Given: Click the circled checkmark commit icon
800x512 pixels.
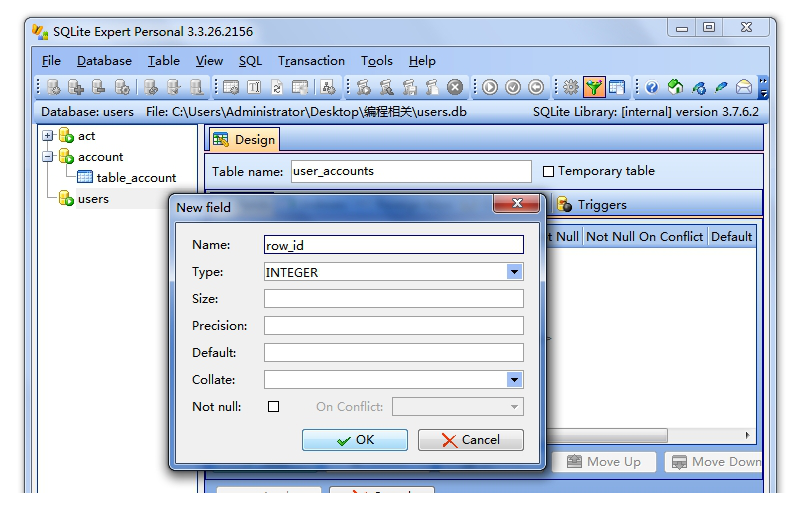Looking at the screenshot, I should pos(513,88).
